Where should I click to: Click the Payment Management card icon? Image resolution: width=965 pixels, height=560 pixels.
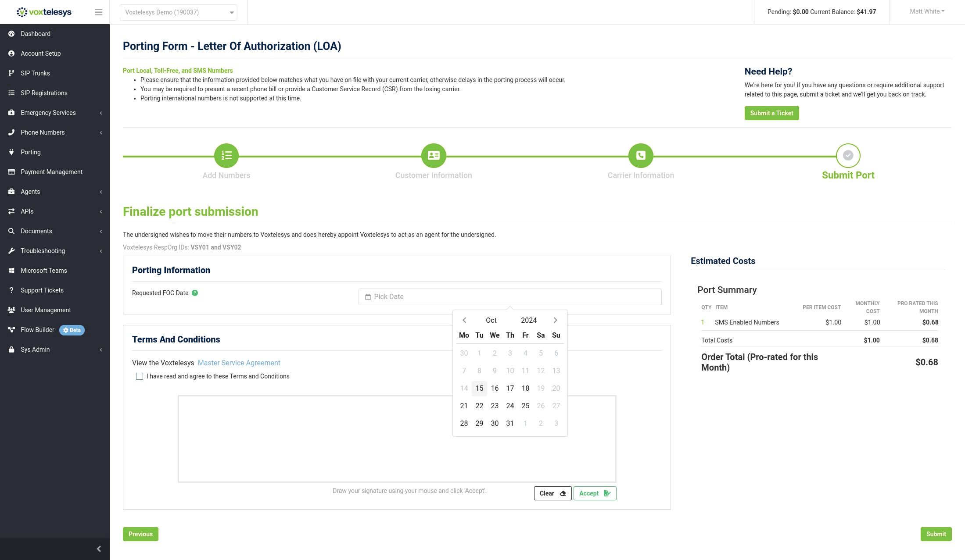click(x=11, y=172)
